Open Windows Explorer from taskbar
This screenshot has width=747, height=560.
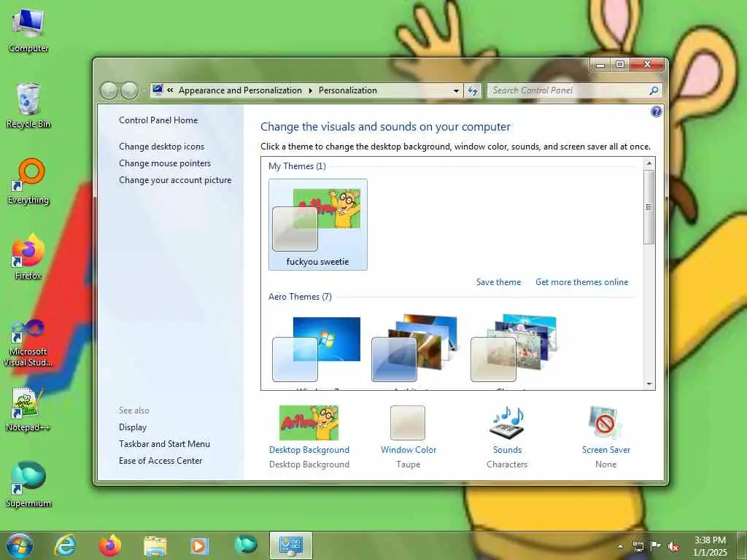[x=155, y=545]
